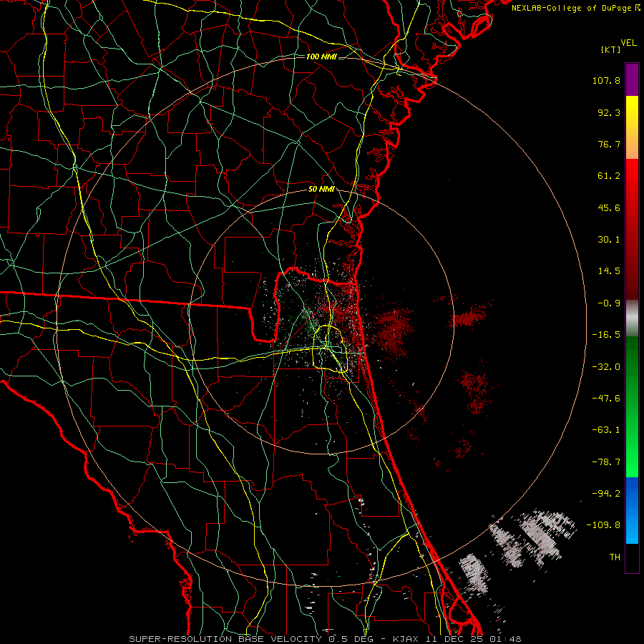Click the 76.7 legend value

pos(609,144)
